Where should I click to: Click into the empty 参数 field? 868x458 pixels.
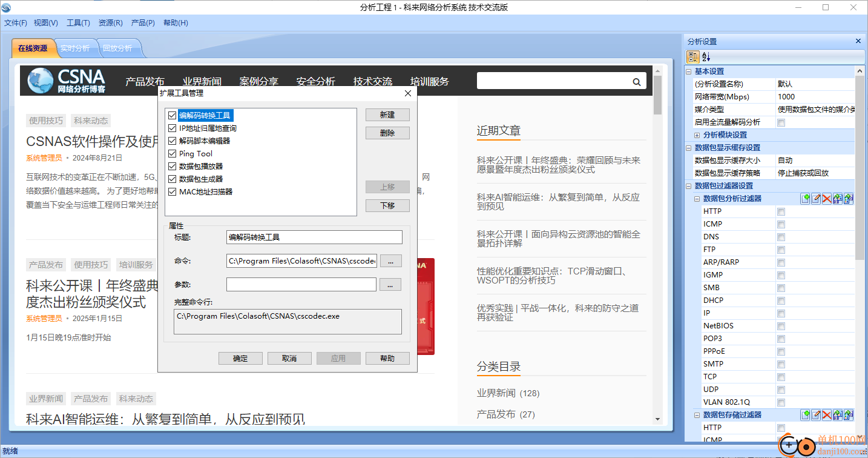coord(301,284)
